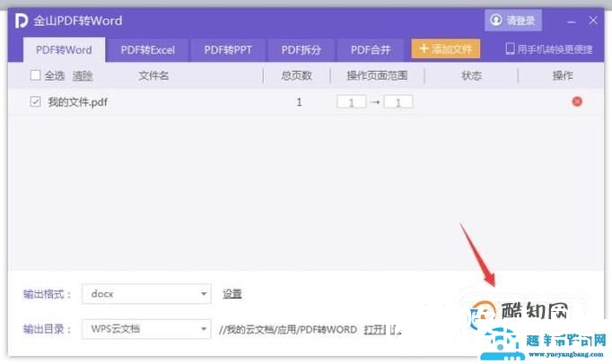Open the PDF转PPT tab

pyautogui.click(x=228, y=50)
